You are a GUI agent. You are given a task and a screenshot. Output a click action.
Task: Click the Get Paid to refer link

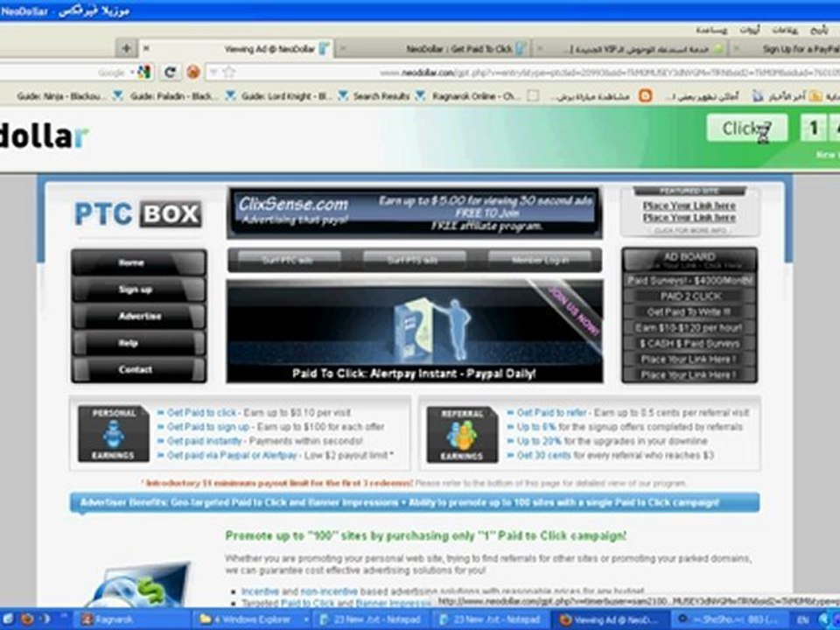[551, 412]
